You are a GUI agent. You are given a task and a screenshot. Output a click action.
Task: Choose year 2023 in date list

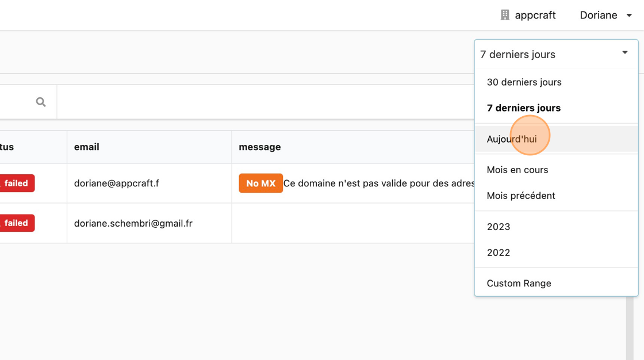499,227
